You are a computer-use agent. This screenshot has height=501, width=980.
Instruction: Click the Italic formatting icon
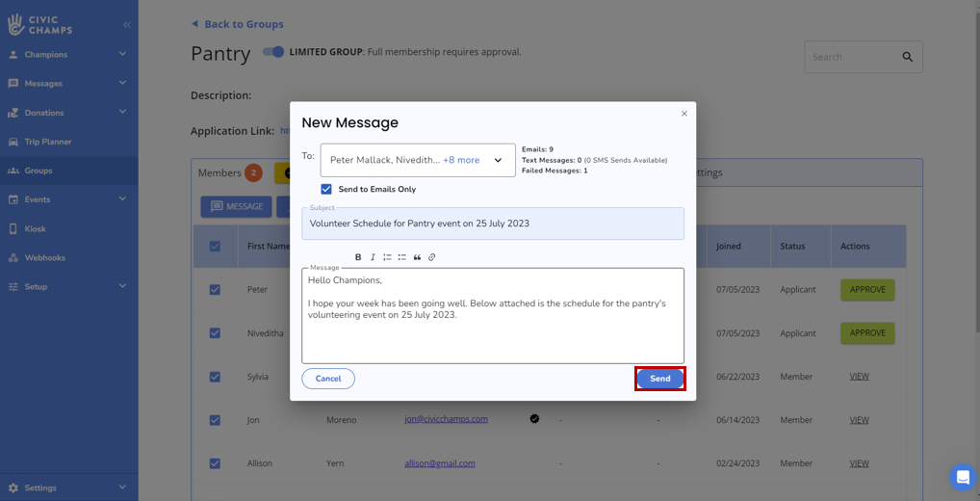pyautogui.click(x=373, y=257)
